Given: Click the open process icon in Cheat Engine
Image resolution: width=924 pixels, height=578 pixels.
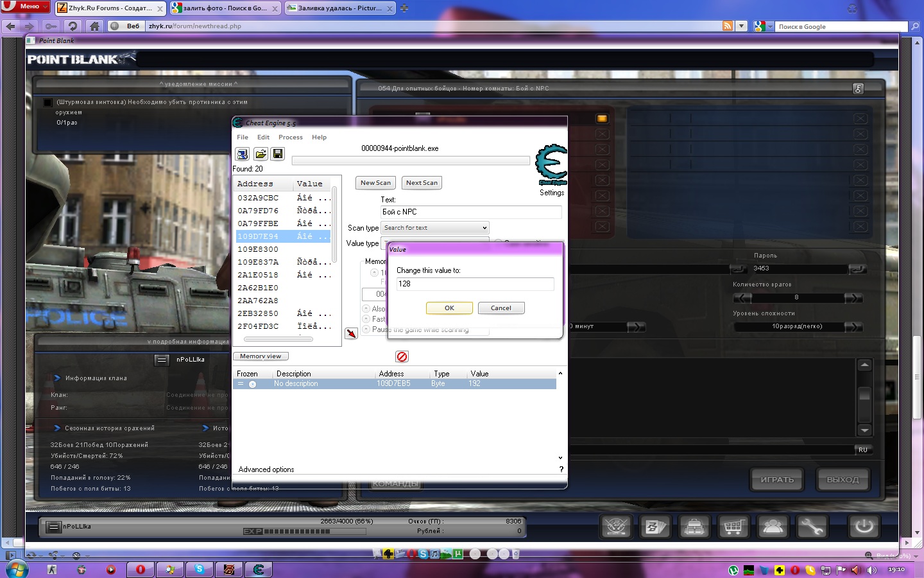Looking at the screenshot, I should (243, 154).
